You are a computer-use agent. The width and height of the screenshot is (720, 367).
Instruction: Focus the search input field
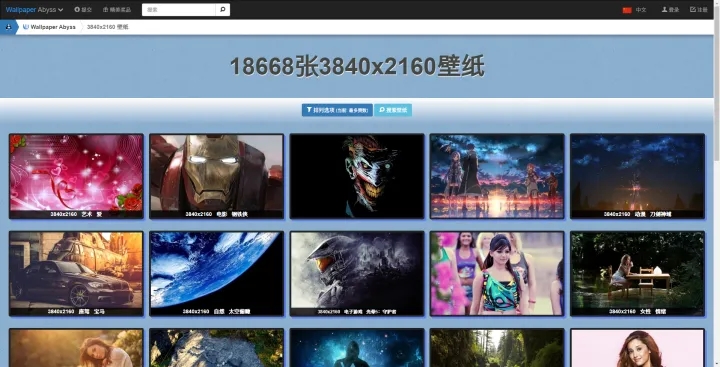pos(179,10)
